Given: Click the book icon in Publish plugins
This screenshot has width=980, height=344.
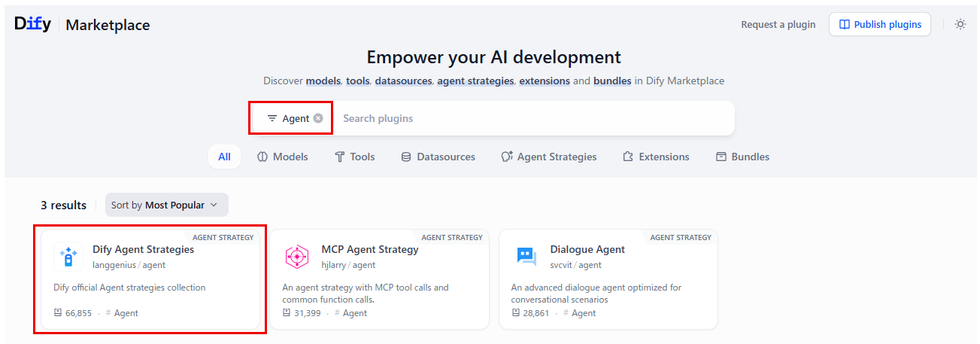Looking at the screenshot, I should point(845,24).
